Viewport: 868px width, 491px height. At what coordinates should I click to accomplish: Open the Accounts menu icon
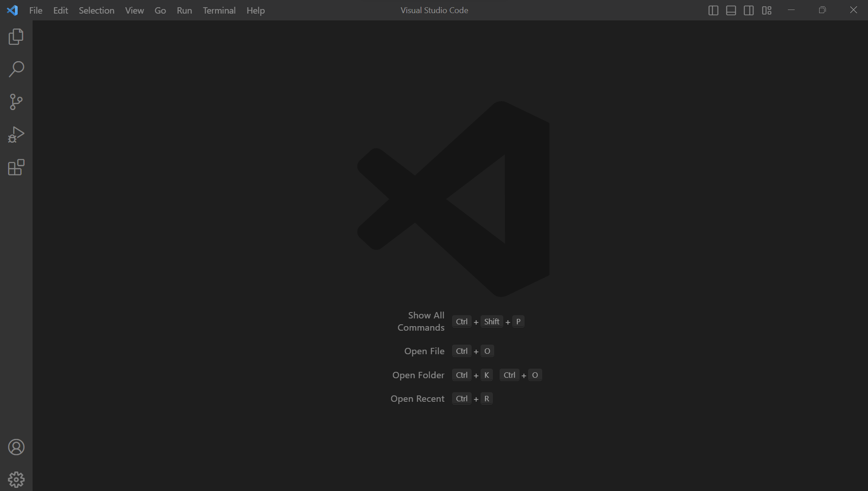coord(16,447)
